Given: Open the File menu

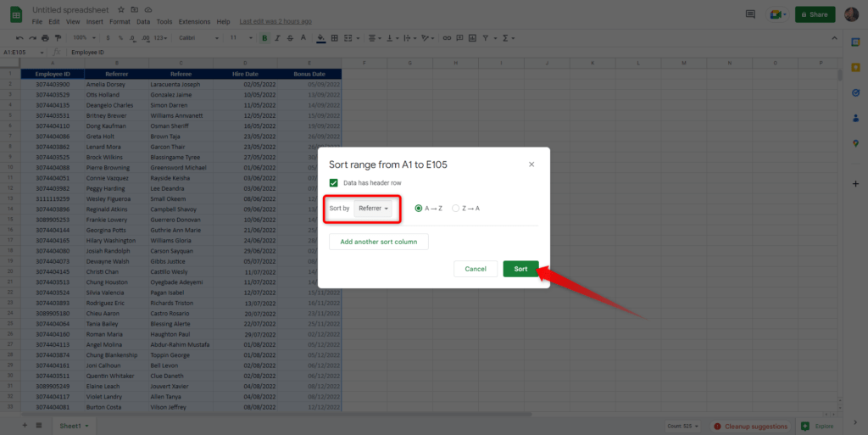Looking at the screenshot, I should (37, 21).
